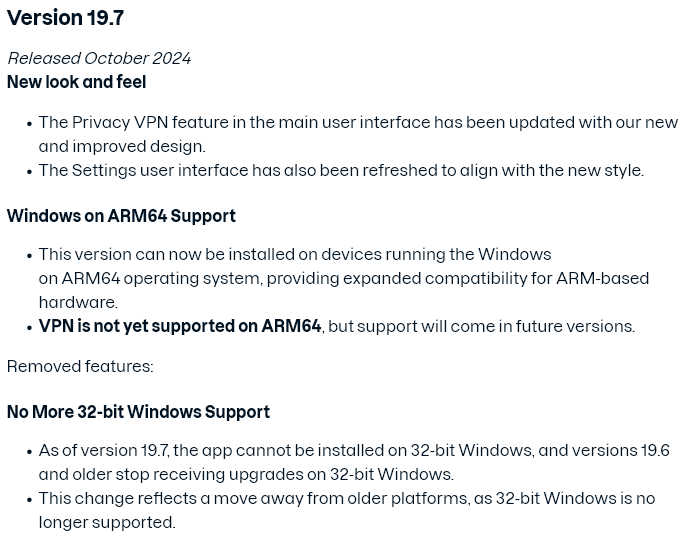690x539 pixels.
Task: Click bullet point marker before VPN line
Action: [29, 328]
